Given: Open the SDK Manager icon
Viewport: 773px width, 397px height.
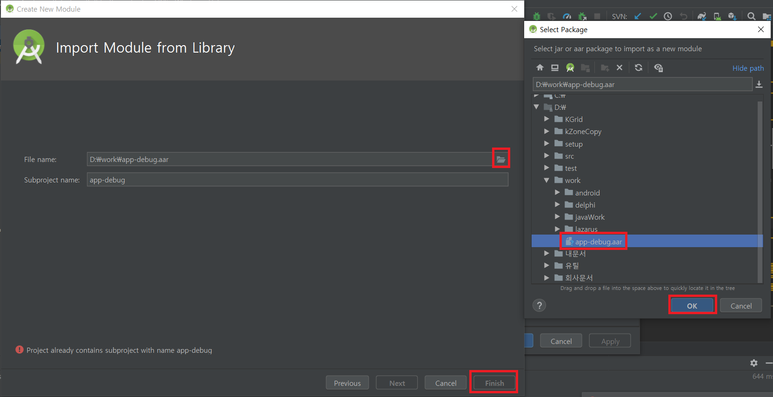Looking at the screenshot, I should 732,16.
